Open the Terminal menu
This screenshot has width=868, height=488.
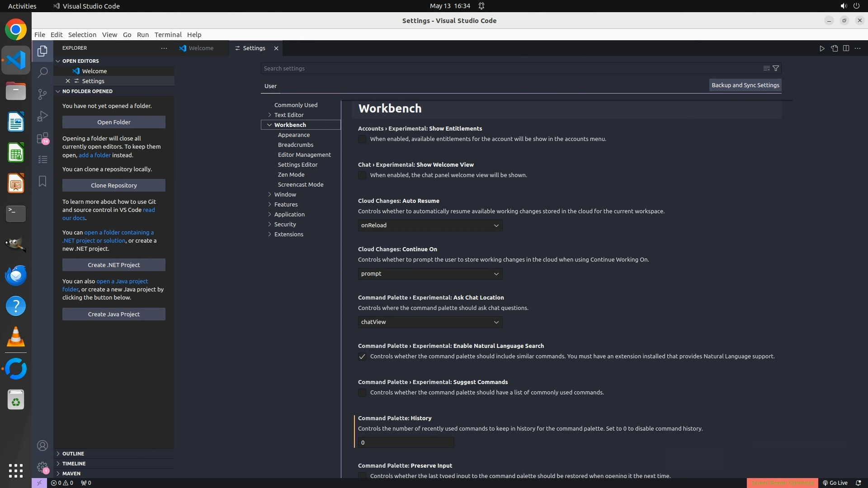pyautogui.click(x=168, y=35)
